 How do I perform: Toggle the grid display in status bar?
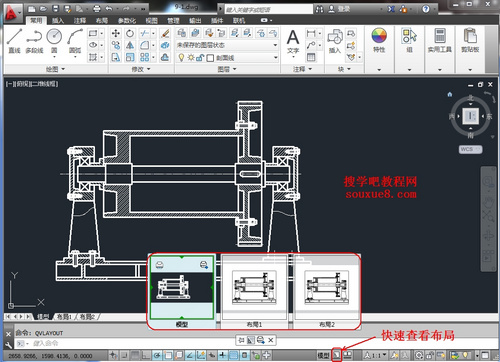tap(134, 355)
